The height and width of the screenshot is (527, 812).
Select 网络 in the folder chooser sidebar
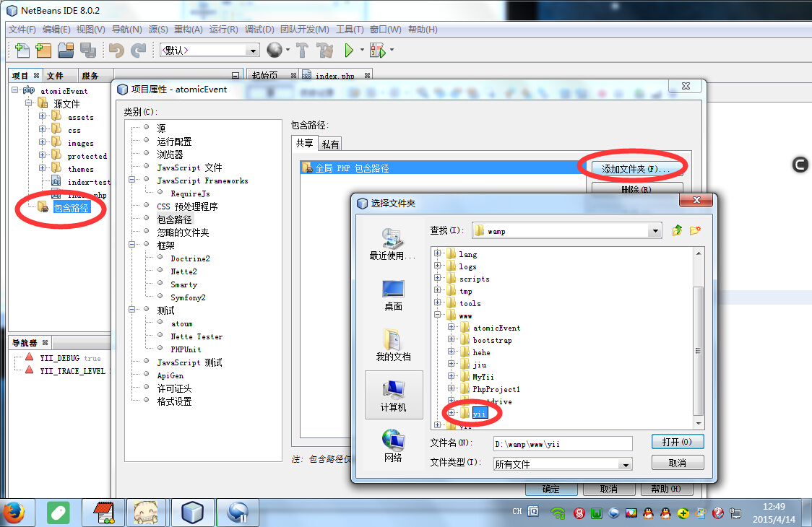tap(394, 445)
